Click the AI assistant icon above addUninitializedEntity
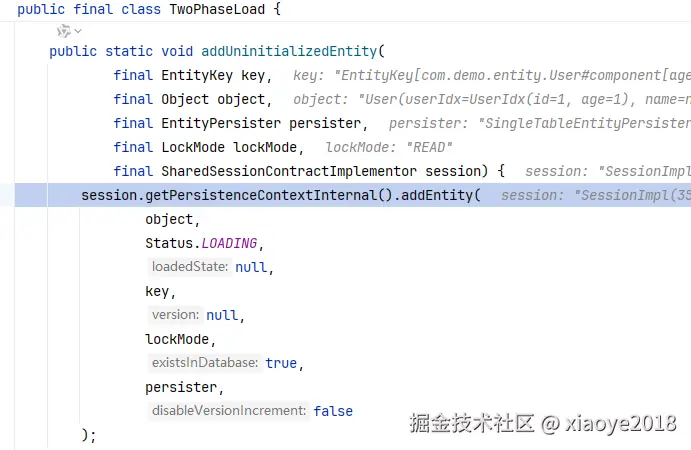This screenshot has height=450, width=691. (62, 32)
